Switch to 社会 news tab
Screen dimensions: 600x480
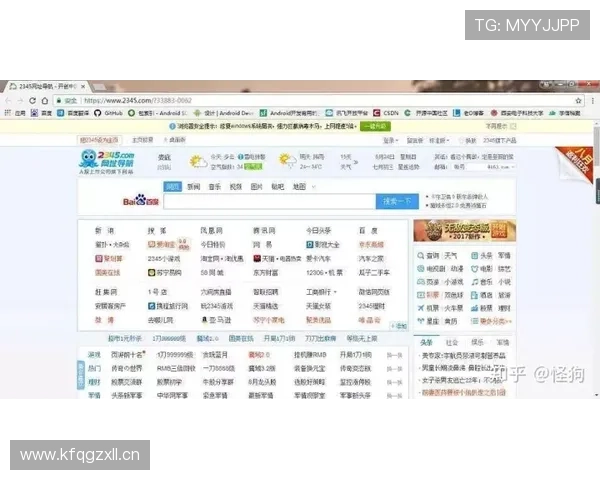452,342
